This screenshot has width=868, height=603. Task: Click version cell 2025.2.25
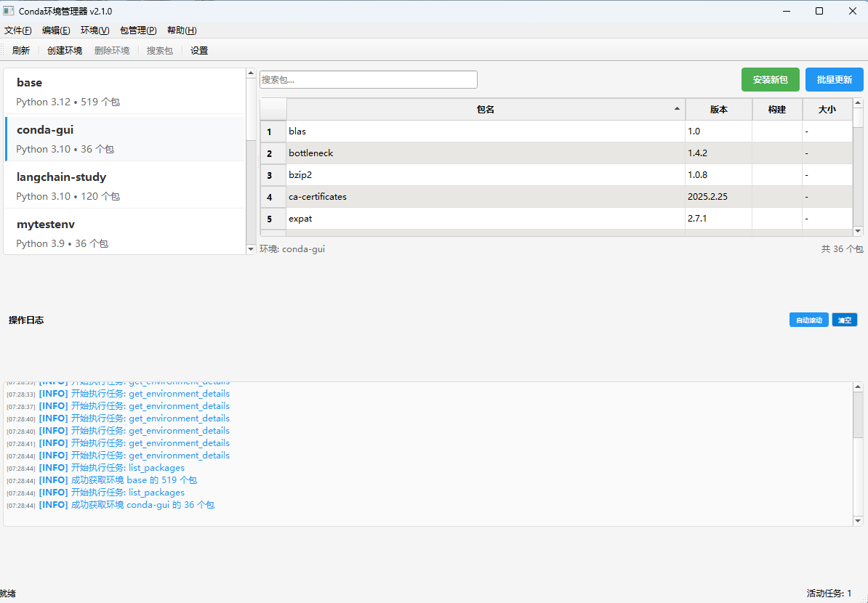point(718,197)
